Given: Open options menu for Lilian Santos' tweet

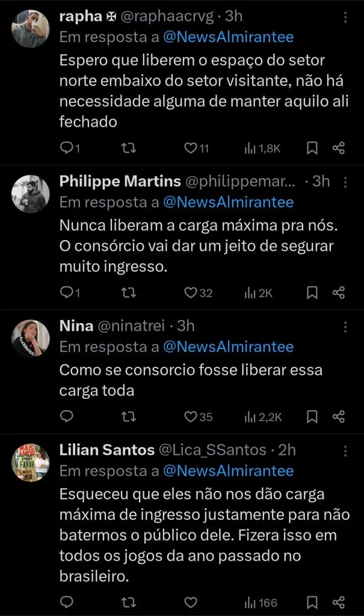Looking at the screenshot, I should click(x=345, y=451).
